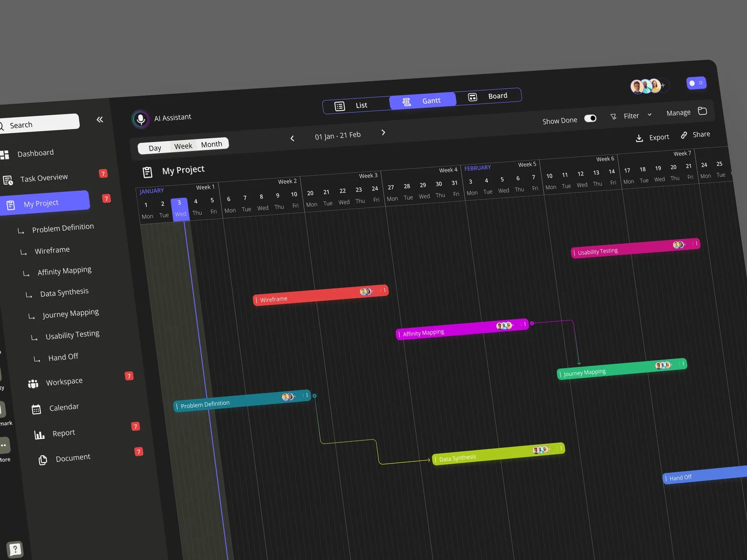Viewport: 747px width, 560px height.
Task: Click the Dashboard grid icon
Action: [x=4, y=155]
